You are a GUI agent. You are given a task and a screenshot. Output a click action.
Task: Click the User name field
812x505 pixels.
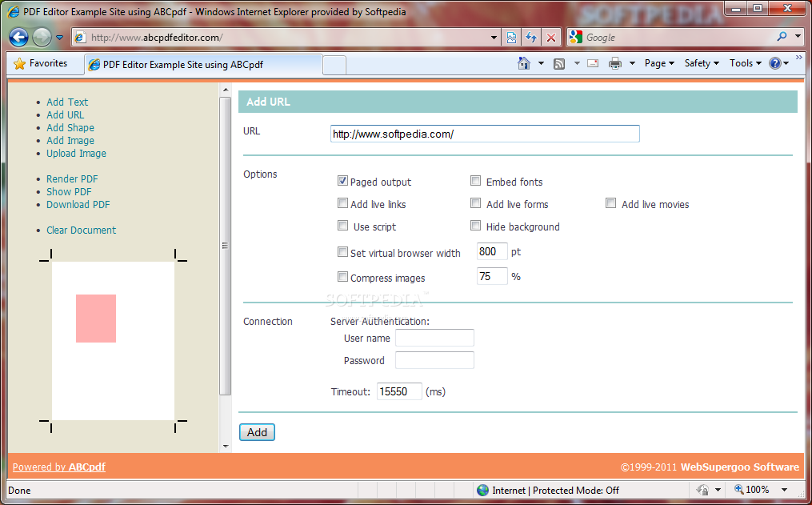coord(434,338)
